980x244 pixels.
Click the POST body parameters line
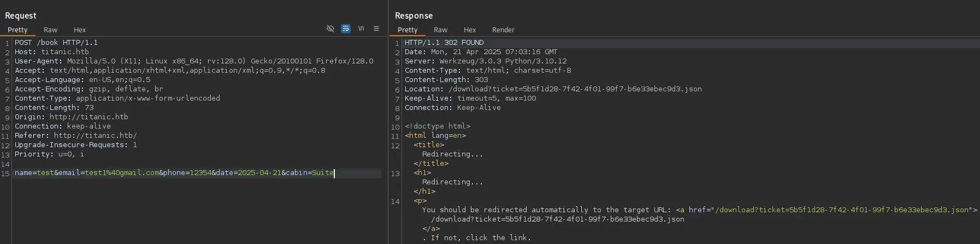[174, 173]
